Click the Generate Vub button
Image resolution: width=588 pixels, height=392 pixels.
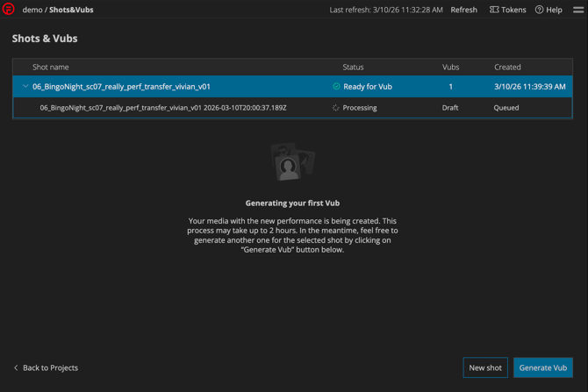[542, 367]
